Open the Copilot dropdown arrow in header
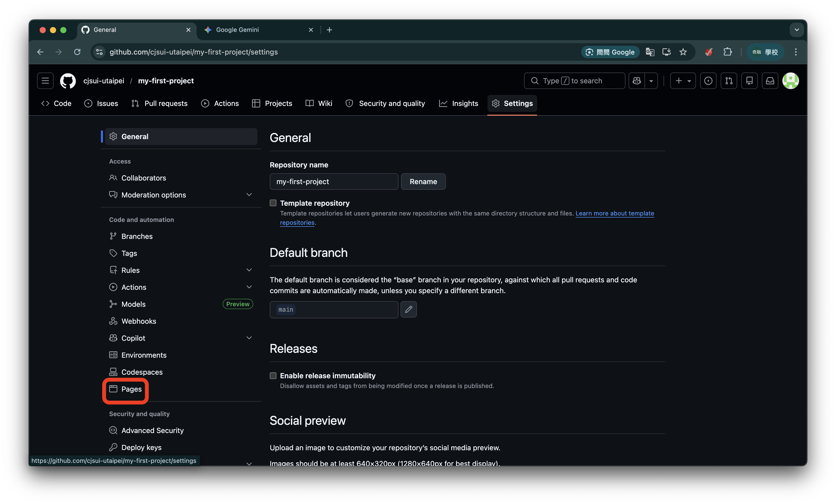 pos(651,81)
